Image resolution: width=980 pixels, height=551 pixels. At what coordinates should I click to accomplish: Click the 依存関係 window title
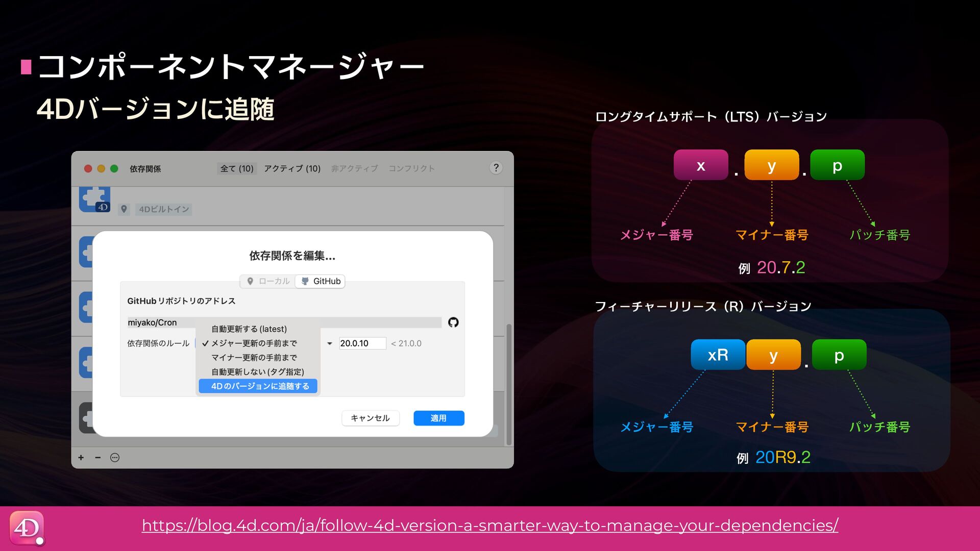point(145,168)
